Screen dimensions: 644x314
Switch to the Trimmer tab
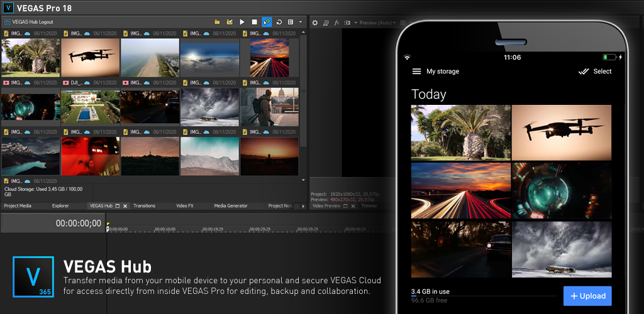pyautogui.click(x=369, y=206)
